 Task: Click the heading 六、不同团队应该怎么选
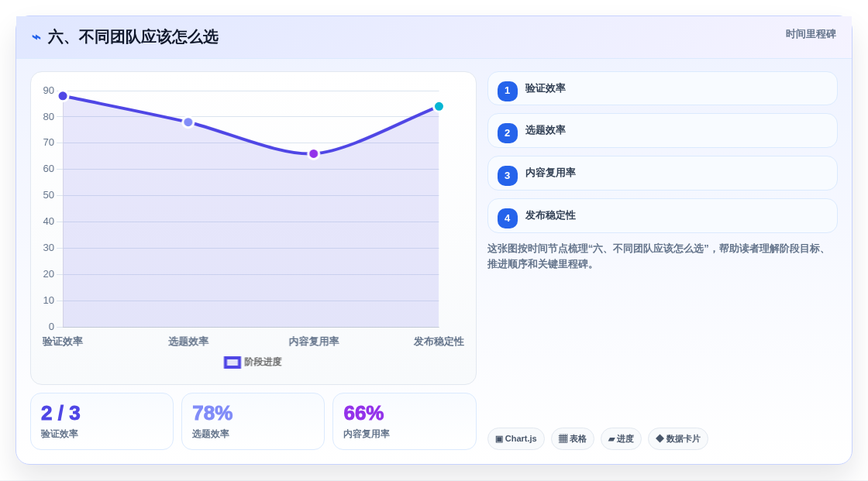click(133, 37)
